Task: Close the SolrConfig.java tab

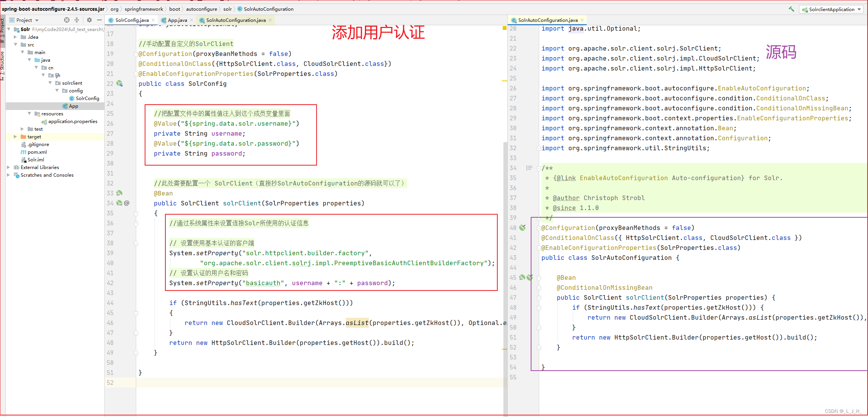Action: tap(153, 20)
